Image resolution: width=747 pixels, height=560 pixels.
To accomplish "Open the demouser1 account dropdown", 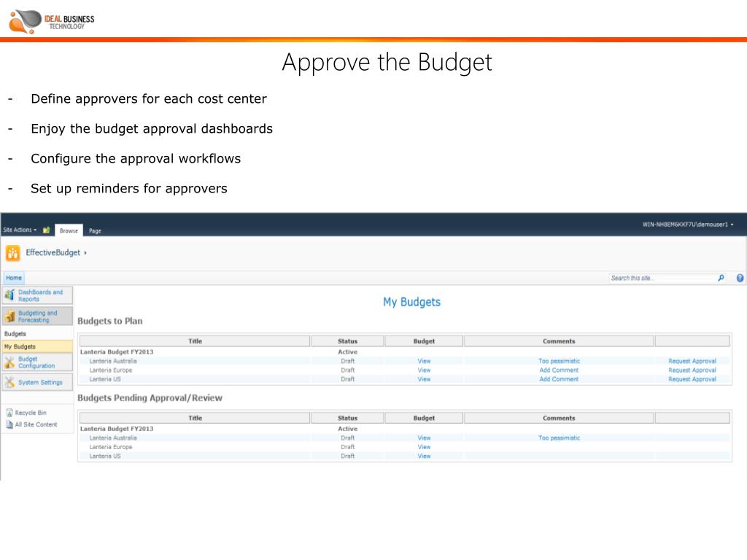I will pos(687,225).
